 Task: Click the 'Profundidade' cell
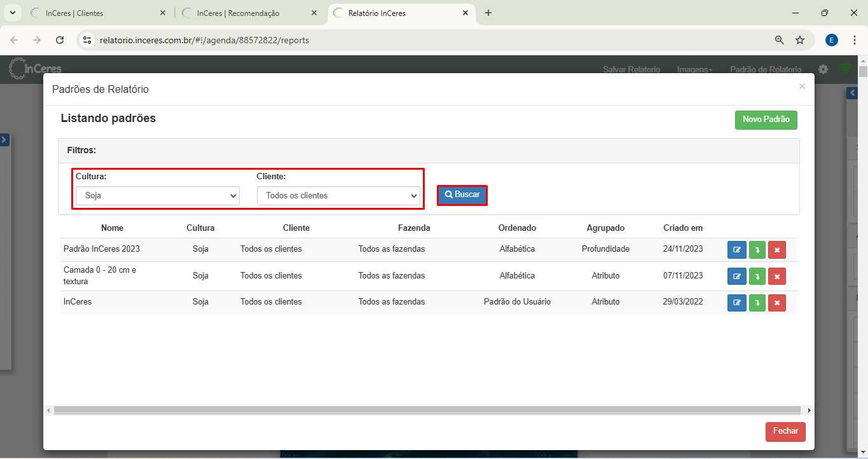[605, 249]
